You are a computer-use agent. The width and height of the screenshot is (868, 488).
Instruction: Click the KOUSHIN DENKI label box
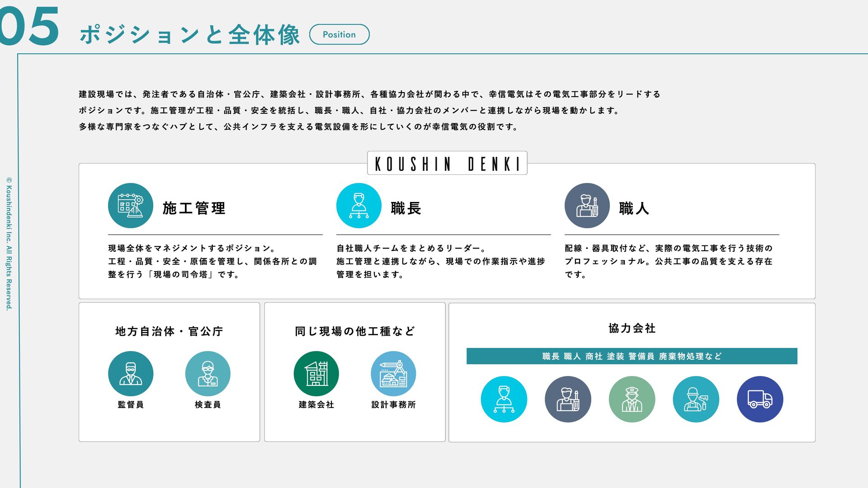click(447, 163)
